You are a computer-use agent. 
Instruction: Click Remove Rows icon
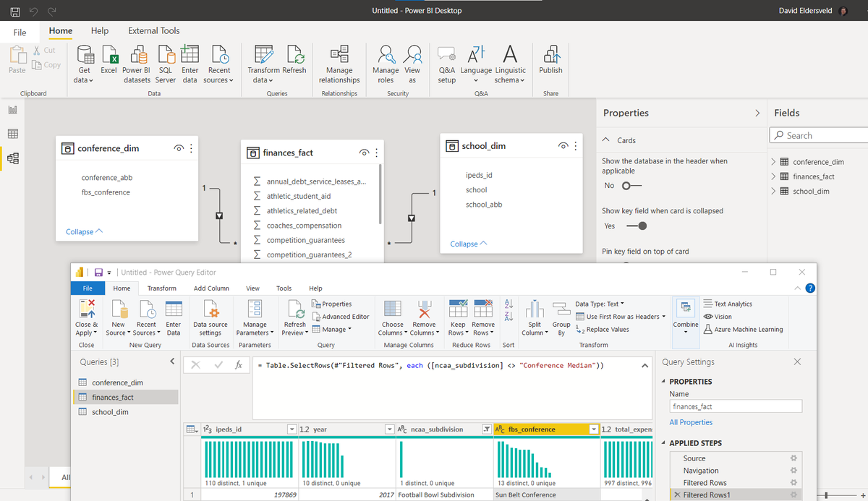point(483,309)
